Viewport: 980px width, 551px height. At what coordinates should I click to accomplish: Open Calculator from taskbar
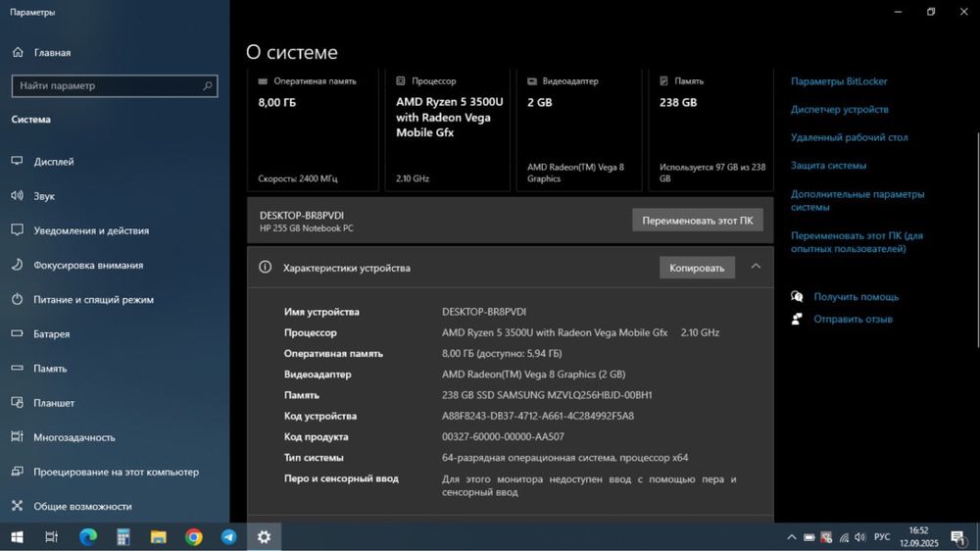point(123,536)
